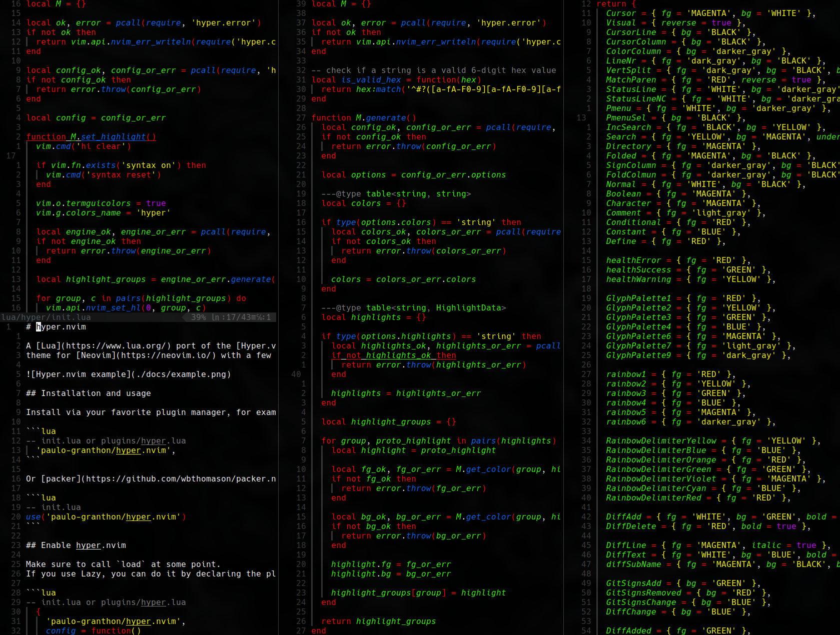Click the '# hyper.nvim' README heading
The width and height of the screenshot is (840, 635).
click(56, 326)
